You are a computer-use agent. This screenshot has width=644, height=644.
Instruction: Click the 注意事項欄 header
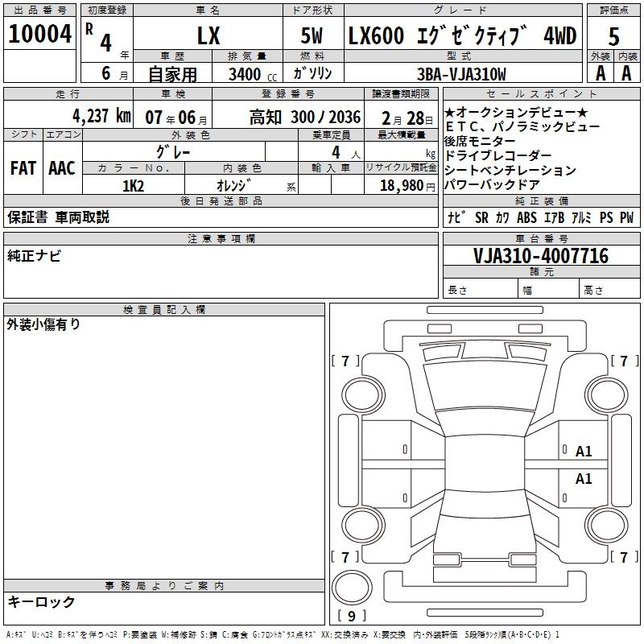[x=221, y=239]
